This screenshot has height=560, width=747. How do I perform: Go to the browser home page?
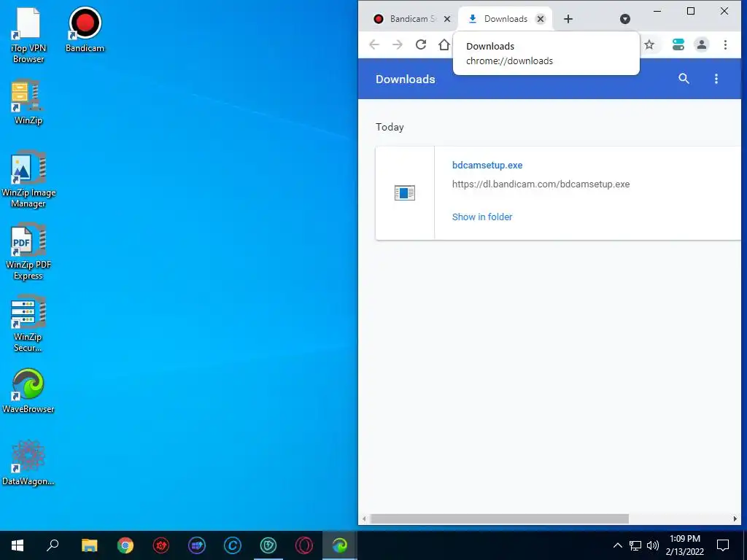coord(444,44)
